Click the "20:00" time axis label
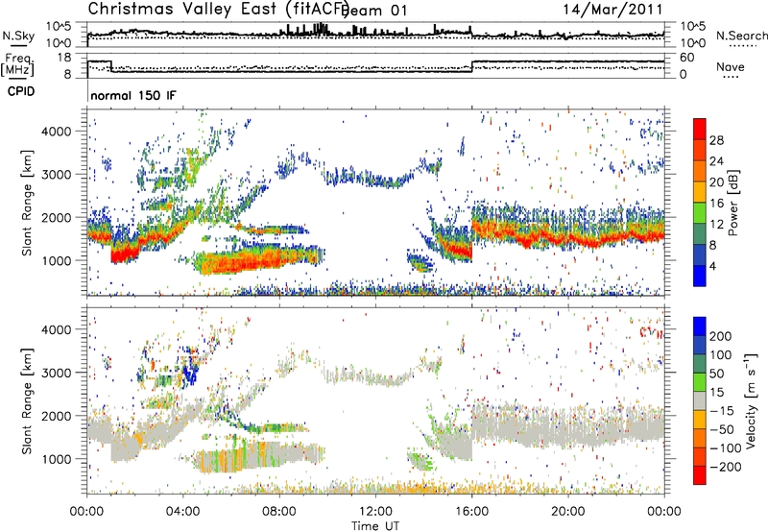 568,512
